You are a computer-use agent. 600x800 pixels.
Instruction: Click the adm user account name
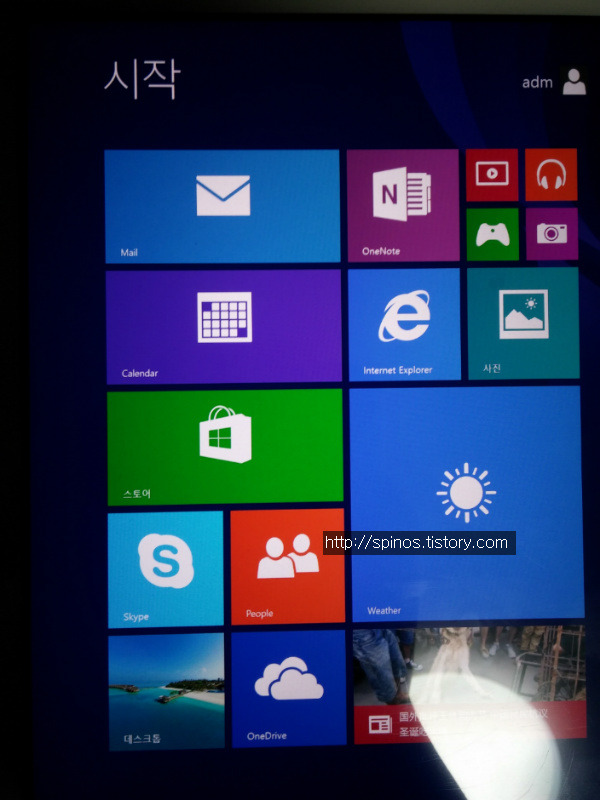tap(537, 82)
